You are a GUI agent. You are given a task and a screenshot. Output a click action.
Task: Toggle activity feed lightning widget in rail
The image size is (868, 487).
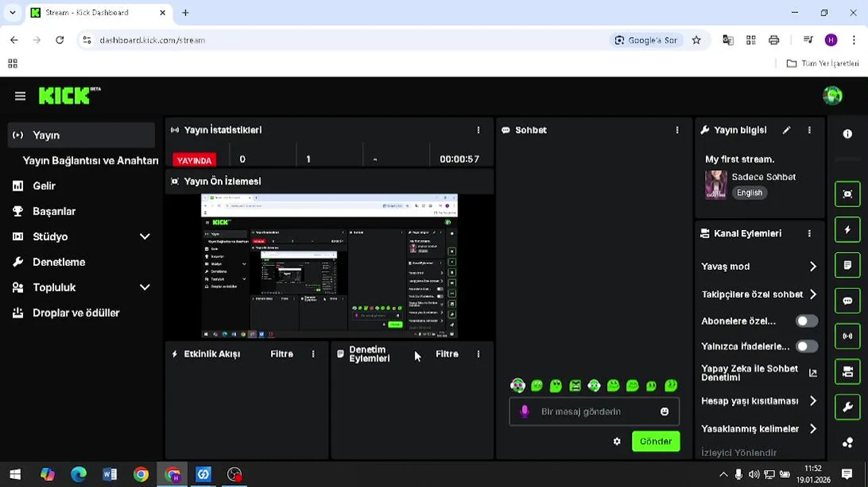click(848, 230)
